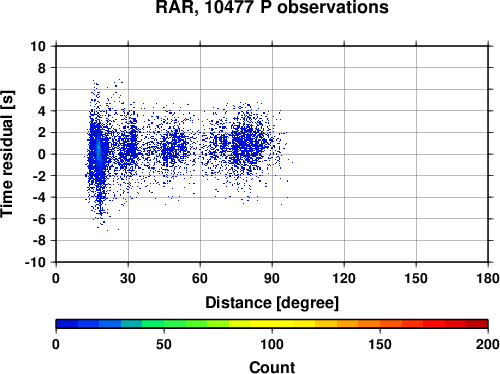Click the 120 tick label on distance axis
Viewport: 500px width, 374px height.
point(344,278)
